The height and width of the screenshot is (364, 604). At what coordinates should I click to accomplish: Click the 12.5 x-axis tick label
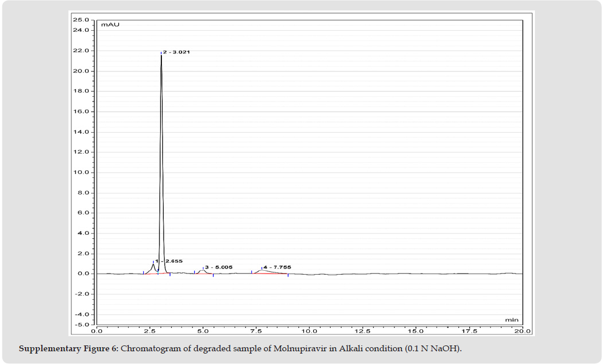pos(363,331)
